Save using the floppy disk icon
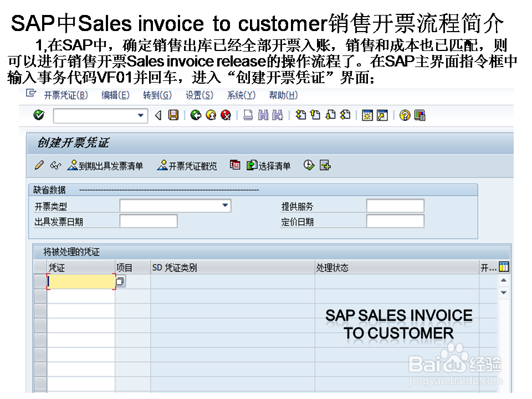This screenshot has height=399, width=532. (x=173, y=115)
